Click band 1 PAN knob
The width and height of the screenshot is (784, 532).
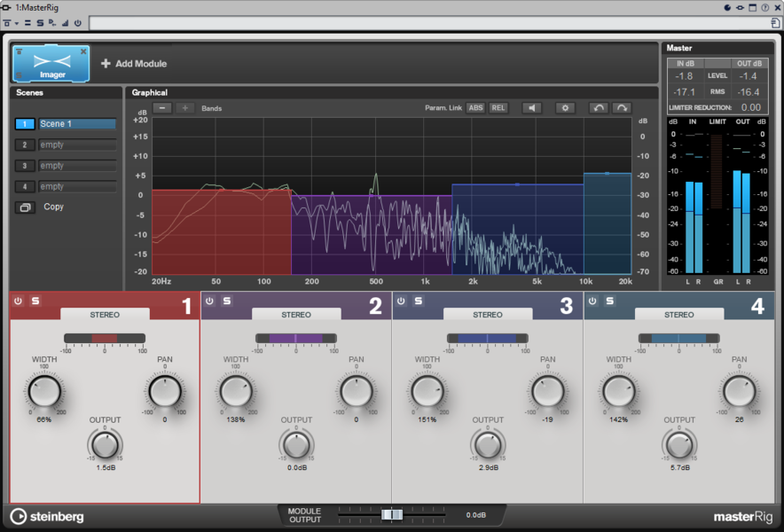pyautogui.click(x=165, y=392)
